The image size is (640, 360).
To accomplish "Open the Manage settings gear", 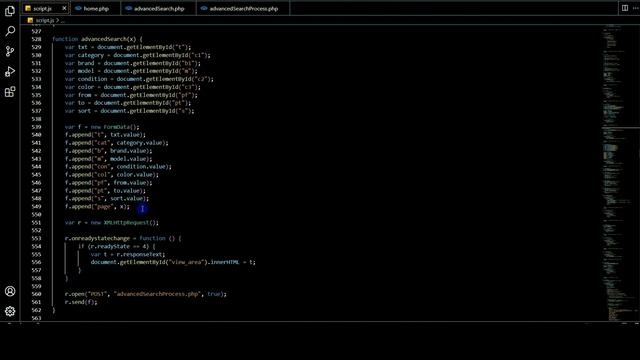I will (10, 311).
